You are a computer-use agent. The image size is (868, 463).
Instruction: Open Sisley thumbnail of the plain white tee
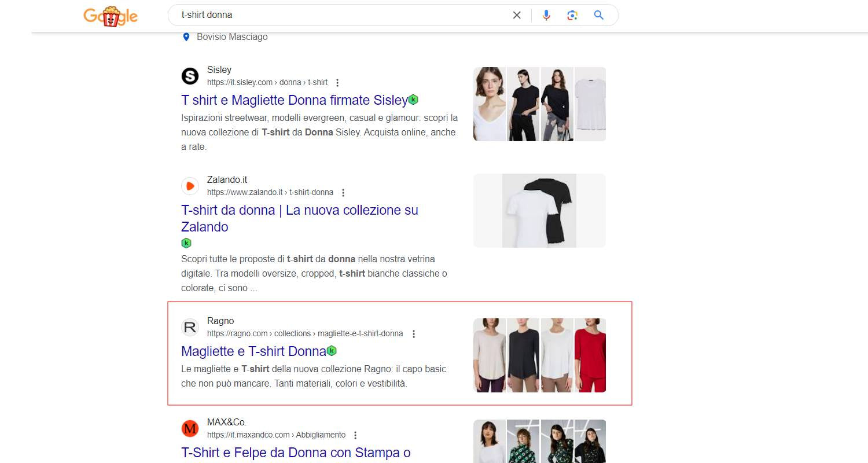click(590, 104)
